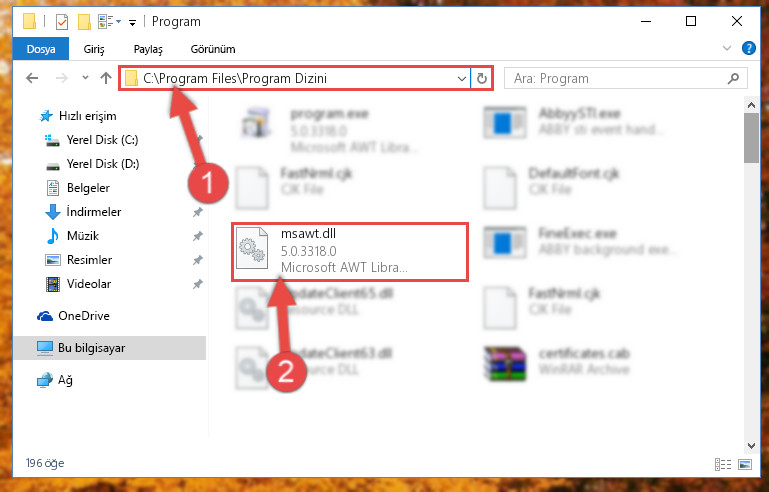
Task: Expand the ribbon chevron
Action: coord(727,48)
